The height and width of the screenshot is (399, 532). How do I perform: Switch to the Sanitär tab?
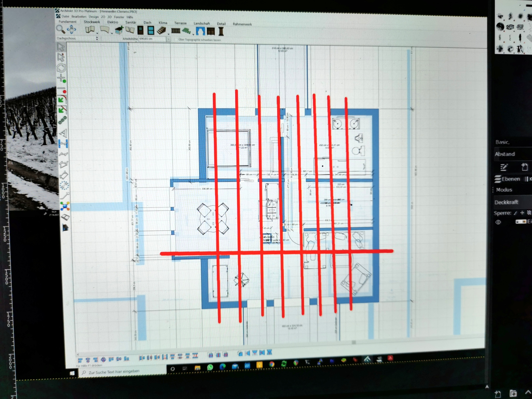pyautogui.click(x=131, y=22)
